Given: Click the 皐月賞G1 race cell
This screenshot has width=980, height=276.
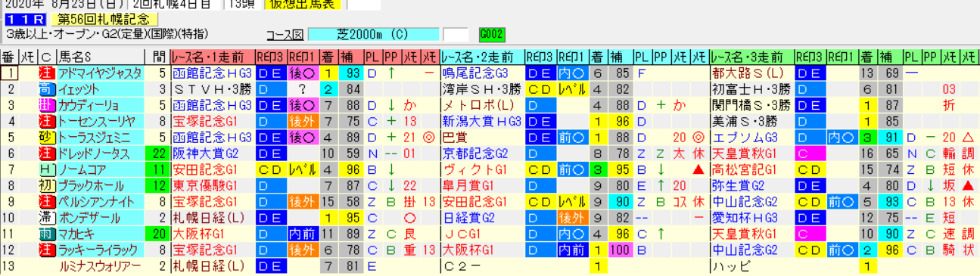Looking at the screenshot, I should pos(482,186).
